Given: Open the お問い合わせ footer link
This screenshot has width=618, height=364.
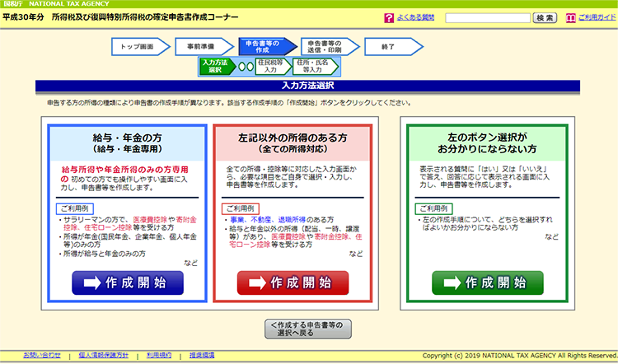Looking at the screenshot, I should 42,355.
